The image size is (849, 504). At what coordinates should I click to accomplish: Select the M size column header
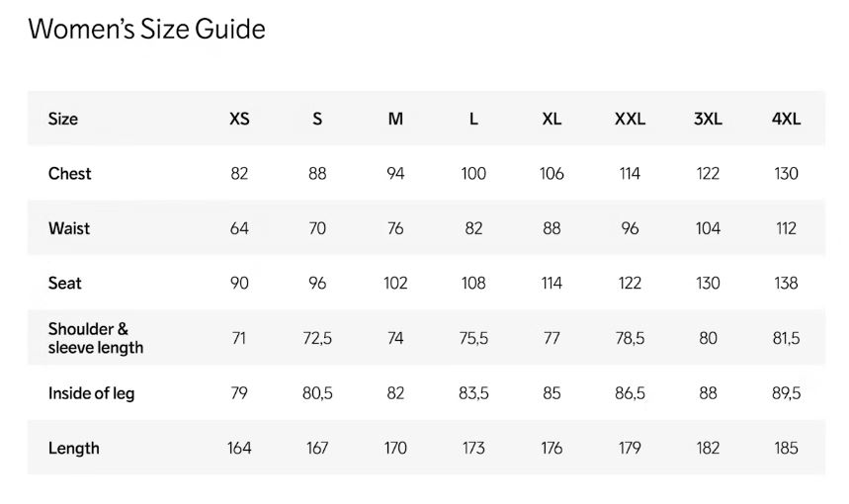pos(395,119)
